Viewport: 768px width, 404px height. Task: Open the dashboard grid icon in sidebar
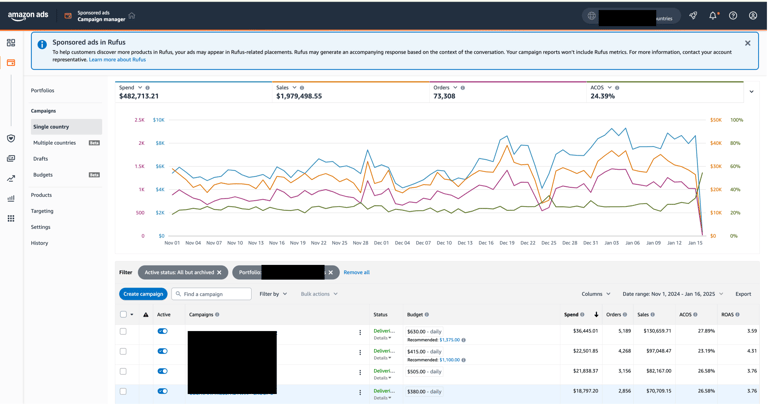tap(11, 43)
